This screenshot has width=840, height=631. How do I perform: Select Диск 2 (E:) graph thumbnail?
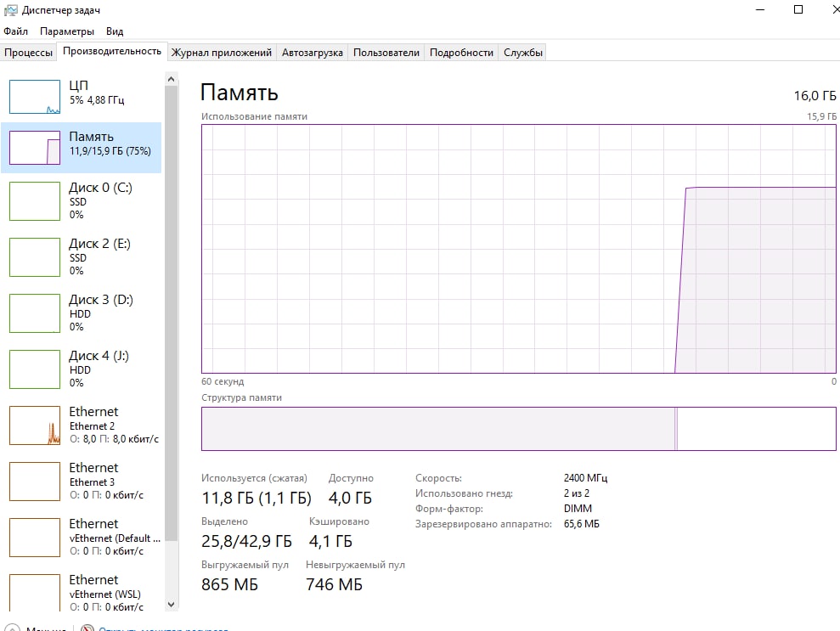[35, 257]
